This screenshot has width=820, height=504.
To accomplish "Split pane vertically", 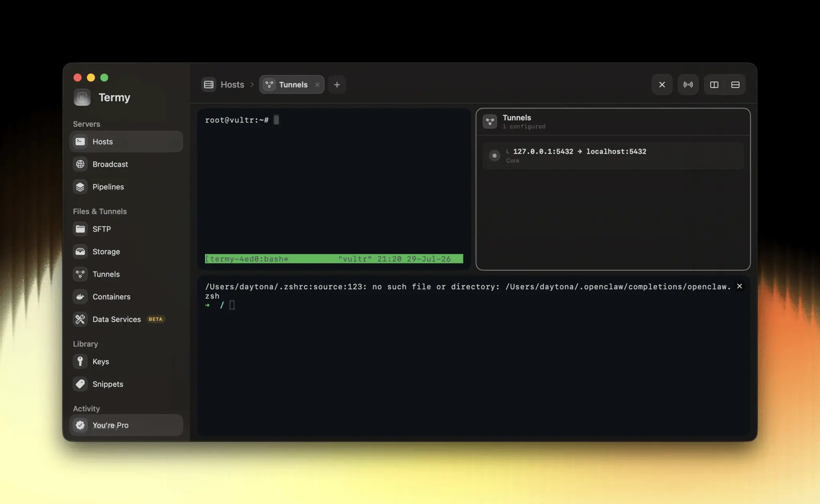I will tap(714, 85).
